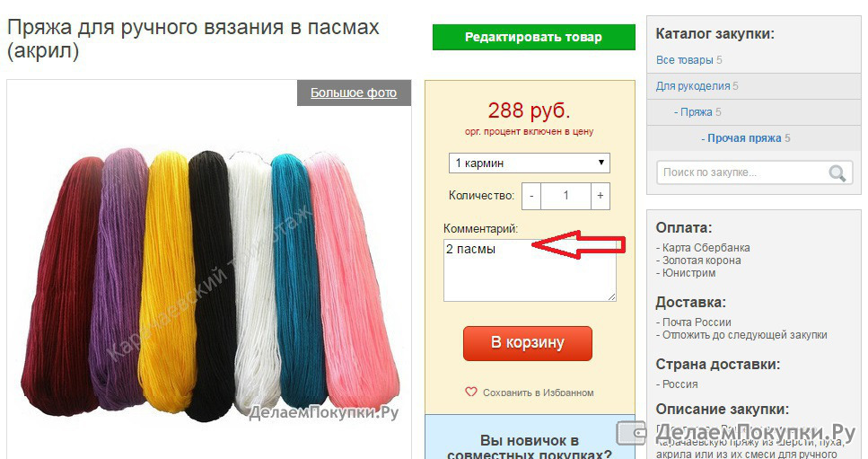Click the 'Вы новичок в совместных покупках?' banner
Viewport: 868px width, 459px height.
tap(530, 437)
